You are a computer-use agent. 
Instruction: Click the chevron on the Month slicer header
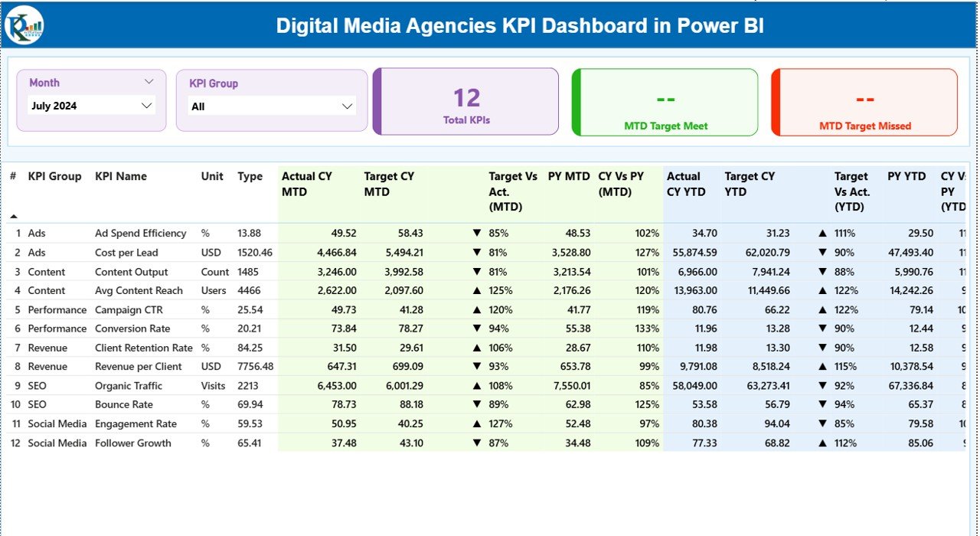coord(150,82)
